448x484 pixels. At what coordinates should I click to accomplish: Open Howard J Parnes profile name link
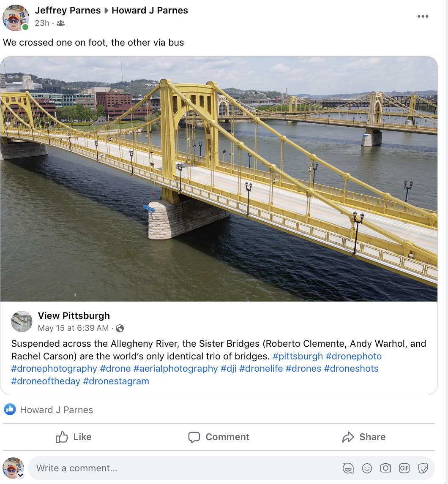coord(150,11)
